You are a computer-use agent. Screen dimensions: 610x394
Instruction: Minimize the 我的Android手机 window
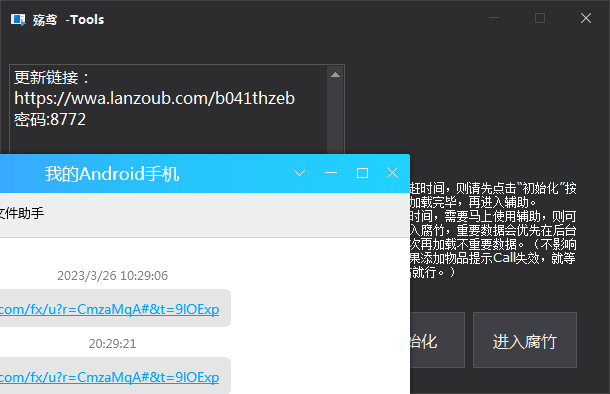(331, 173)
